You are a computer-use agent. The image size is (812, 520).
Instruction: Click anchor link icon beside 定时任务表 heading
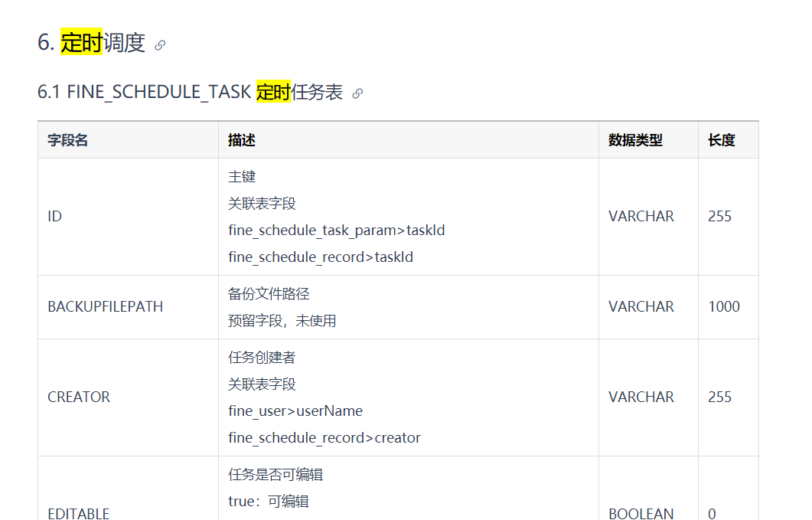click(357, 93)
